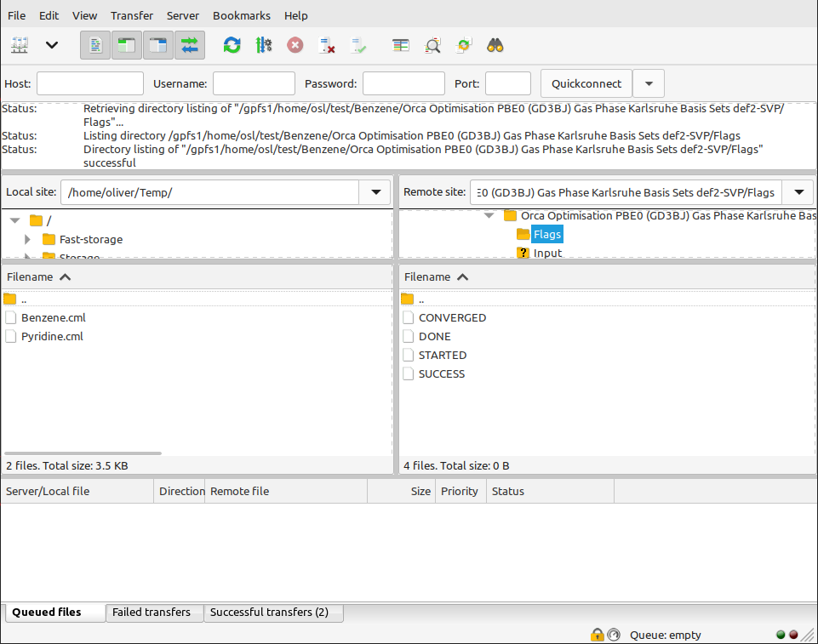Collapse the Orca Optimisation remote folder
Image resolution: width=818 pixels, height=644 pixels.
point(489,215)
